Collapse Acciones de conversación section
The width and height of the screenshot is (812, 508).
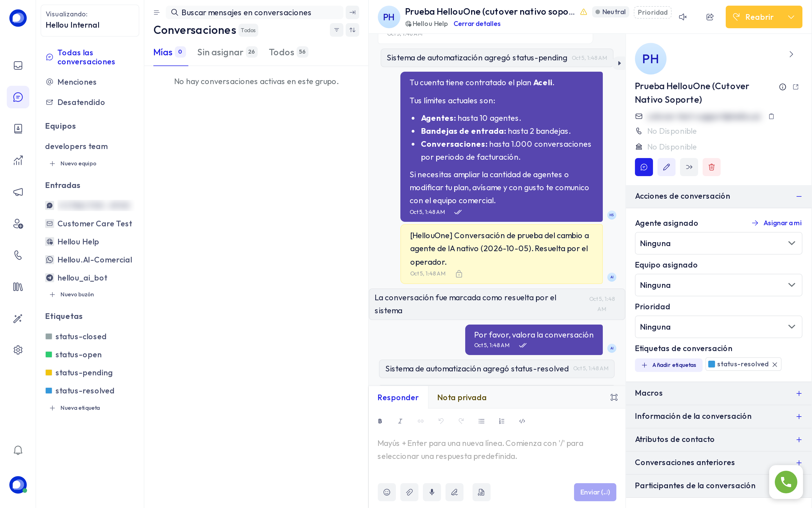click(x=718, y=196)
